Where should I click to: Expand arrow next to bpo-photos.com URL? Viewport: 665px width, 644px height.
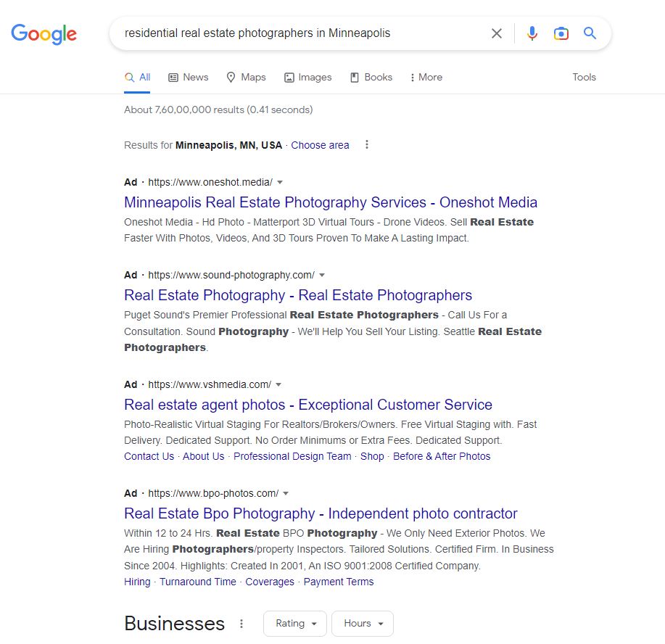[x=286, y=493]
